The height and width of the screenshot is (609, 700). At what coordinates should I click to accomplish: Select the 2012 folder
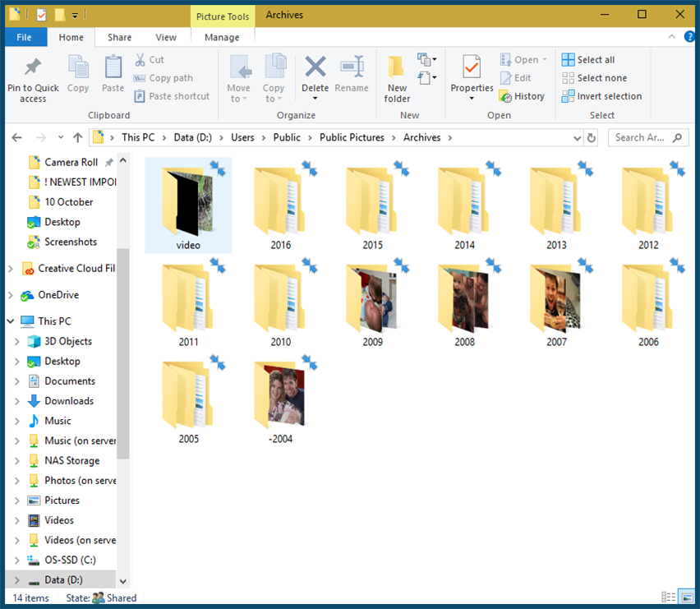(x=648, y=207)
